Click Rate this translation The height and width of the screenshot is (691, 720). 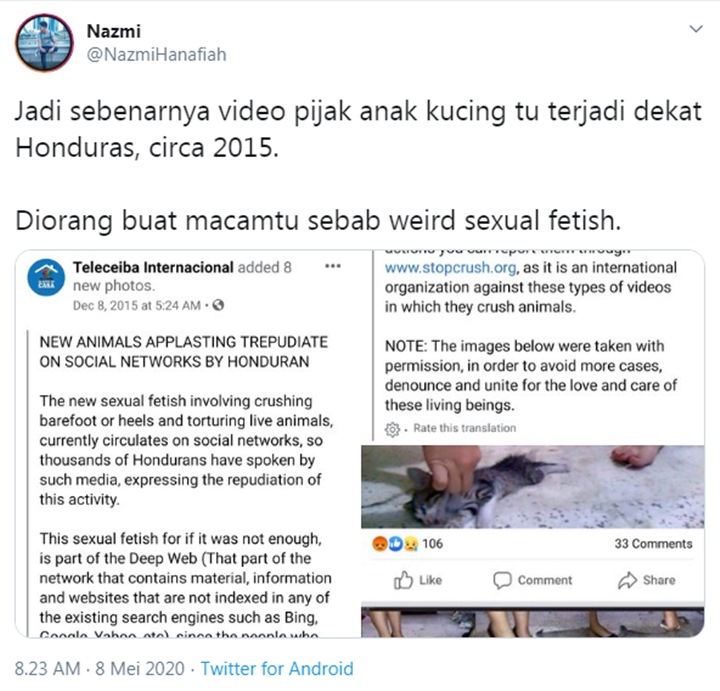464,428
